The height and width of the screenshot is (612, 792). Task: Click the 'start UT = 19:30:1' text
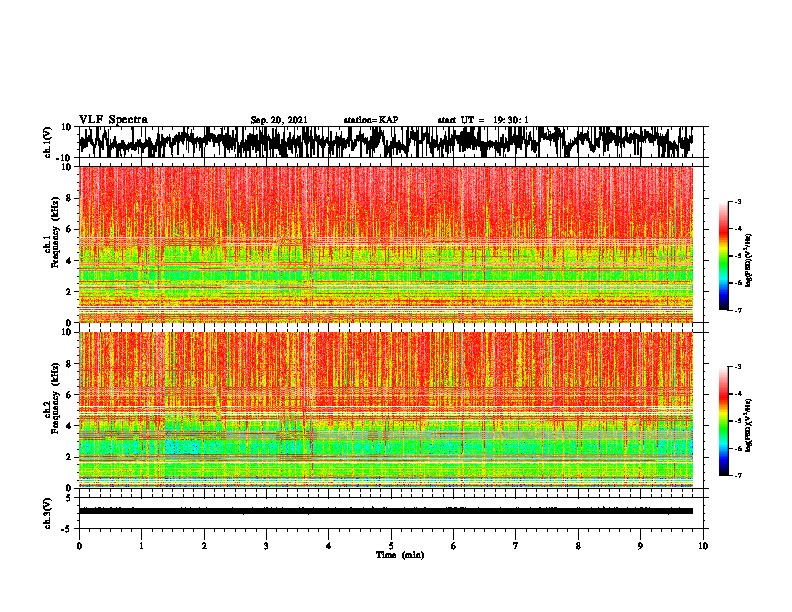coord(483,120)
